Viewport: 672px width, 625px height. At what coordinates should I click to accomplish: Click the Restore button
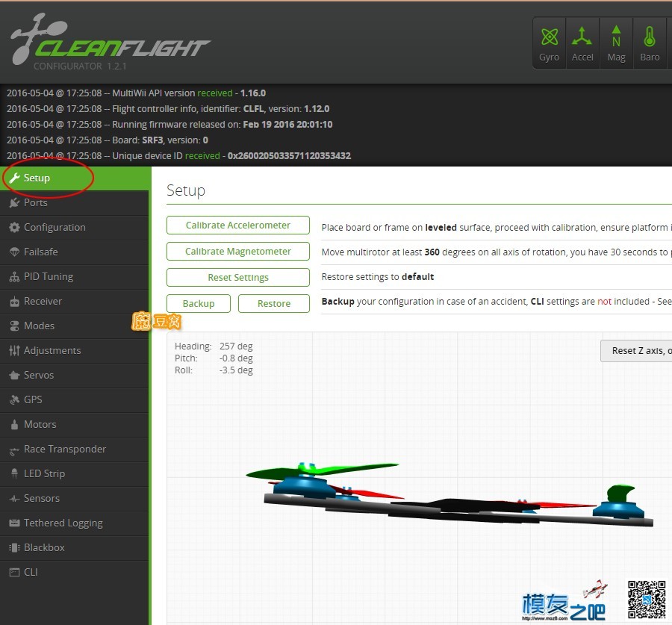[x=274, y=303]
